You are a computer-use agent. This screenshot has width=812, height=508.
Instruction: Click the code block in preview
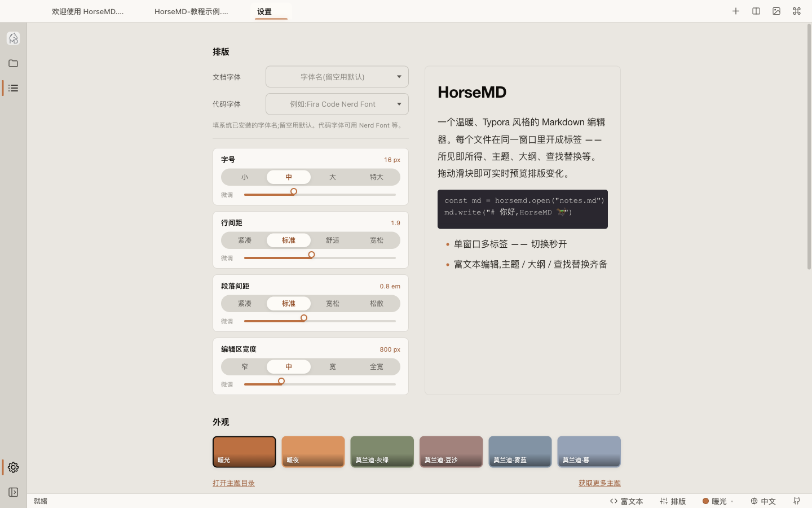523,209
